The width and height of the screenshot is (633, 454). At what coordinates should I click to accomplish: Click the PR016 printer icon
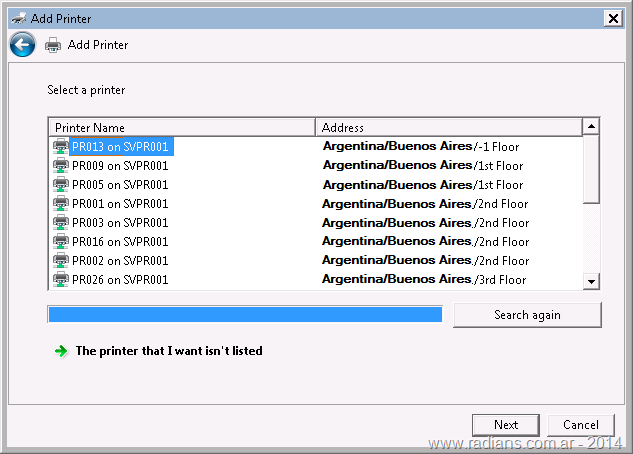tap(61, 242)
